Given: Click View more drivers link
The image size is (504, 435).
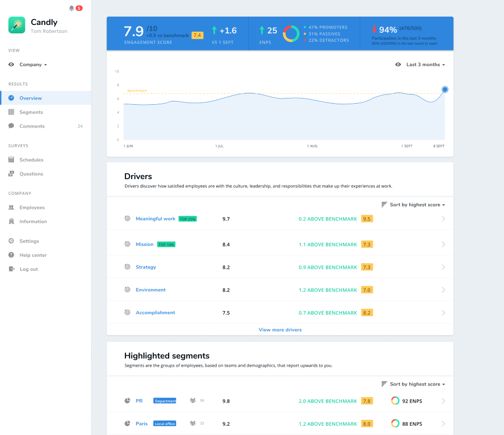Looking at the screenshot, I should (280, 330).
